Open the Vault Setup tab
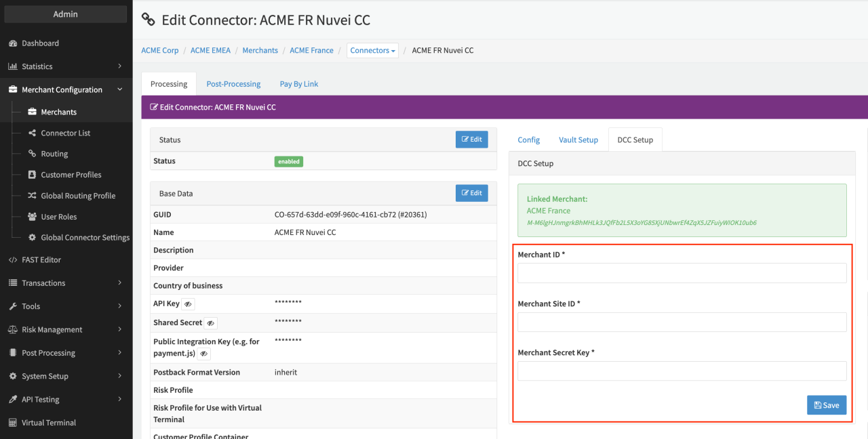The image size is (868, 439). click(x=578, y=140)
